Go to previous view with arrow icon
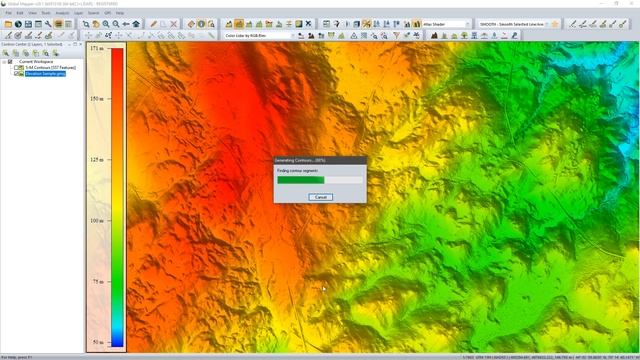640x360 pixels. 126,24
